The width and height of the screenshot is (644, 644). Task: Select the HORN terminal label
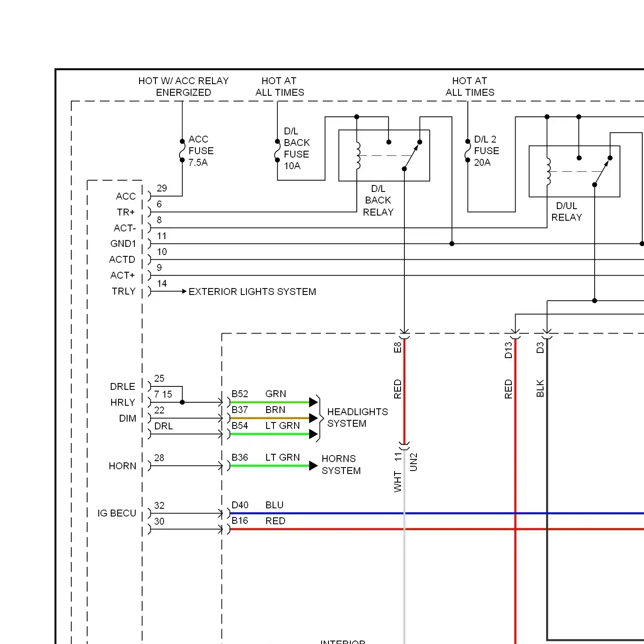(x=122, y=466)
